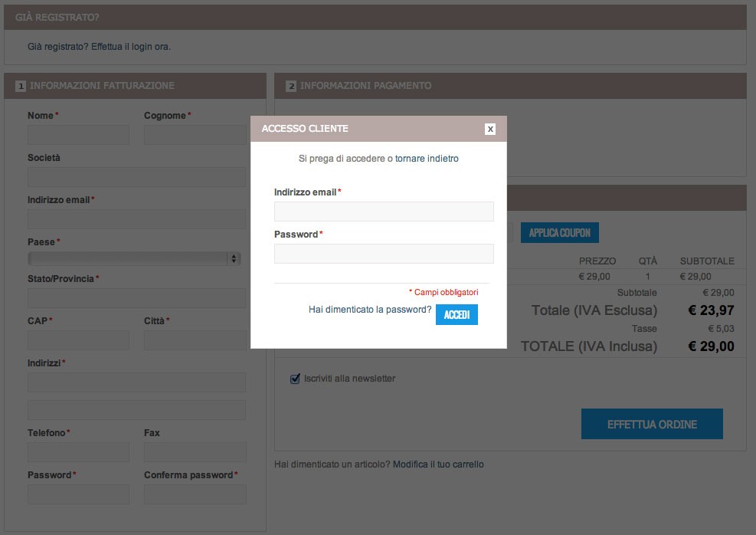Screen dimensions: 756x535
Task: Click 'Effettua il login ora' link
Action: 130,47
